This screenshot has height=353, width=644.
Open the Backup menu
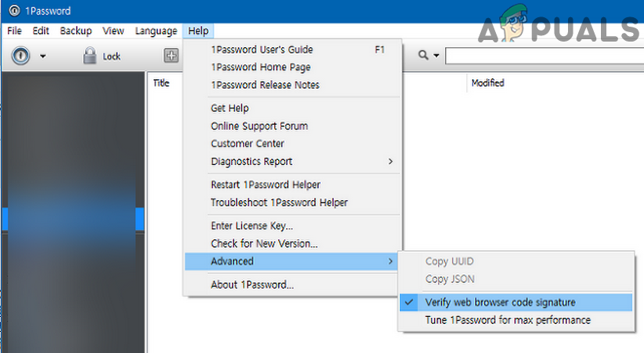[76, 31]
